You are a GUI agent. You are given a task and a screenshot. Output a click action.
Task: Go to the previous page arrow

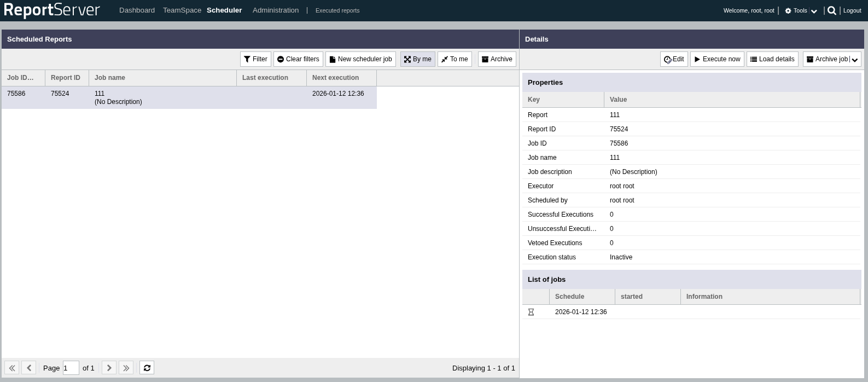(x=29, y=368)
